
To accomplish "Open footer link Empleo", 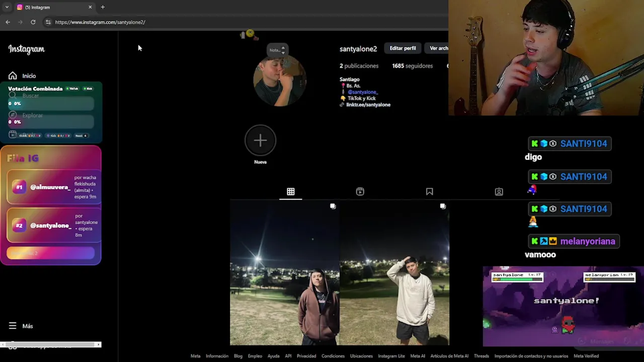I will click(255, 356).
